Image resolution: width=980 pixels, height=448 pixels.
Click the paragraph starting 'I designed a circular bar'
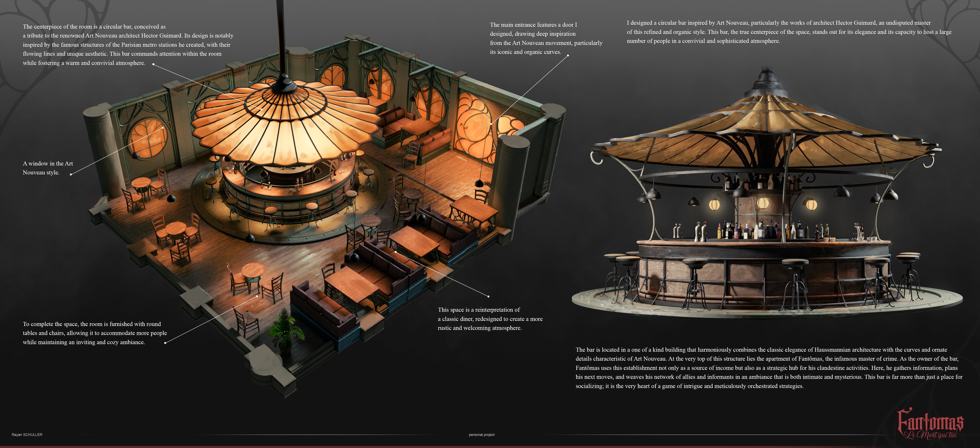pos(789,32)
